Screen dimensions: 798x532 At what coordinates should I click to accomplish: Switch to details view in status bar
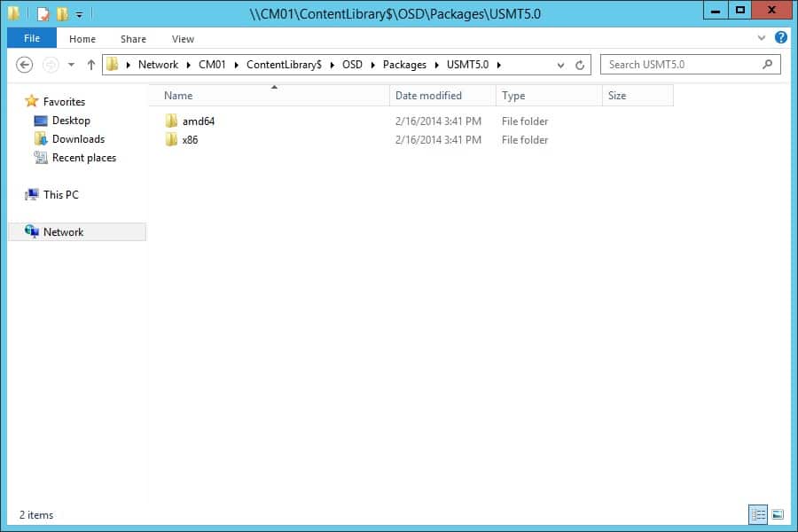point(758,514)
